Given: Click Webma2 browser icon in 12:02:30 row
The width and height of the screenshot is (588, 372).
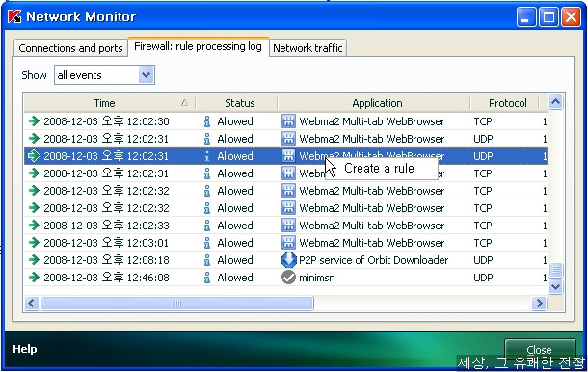Looking at the screenshot, I should pos(288,121).
